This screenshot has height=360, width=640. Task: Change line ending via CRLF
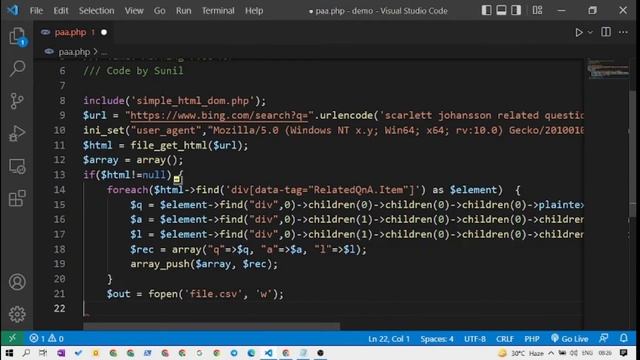click(x=505, y=339)
